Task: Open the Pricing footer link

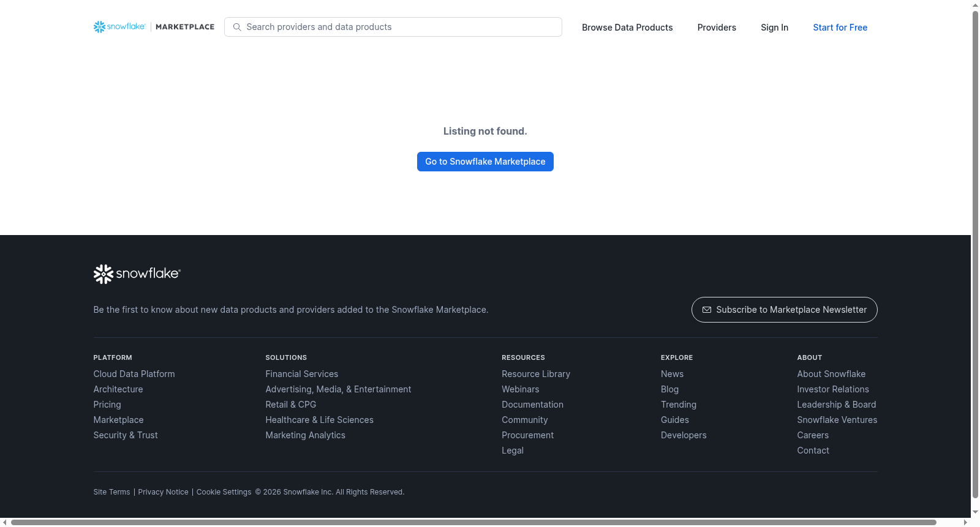Action: click(x=107, y=405)
